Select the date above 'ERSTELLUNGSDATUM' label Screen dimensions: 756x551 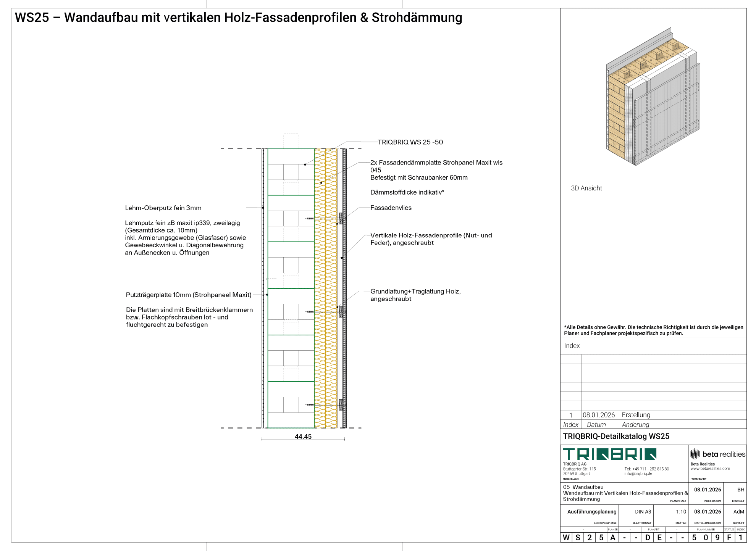pos(708,512)
